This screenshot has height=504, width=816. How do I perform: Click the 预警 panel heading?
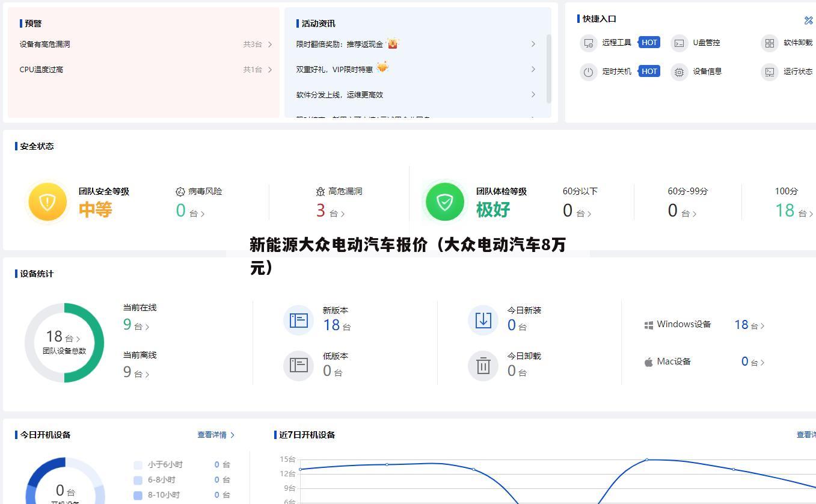[33, 23]
